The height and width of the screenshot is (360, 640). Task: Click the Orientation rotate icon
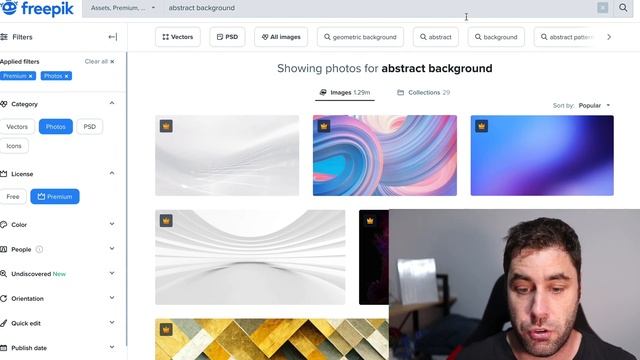[4, 298]
